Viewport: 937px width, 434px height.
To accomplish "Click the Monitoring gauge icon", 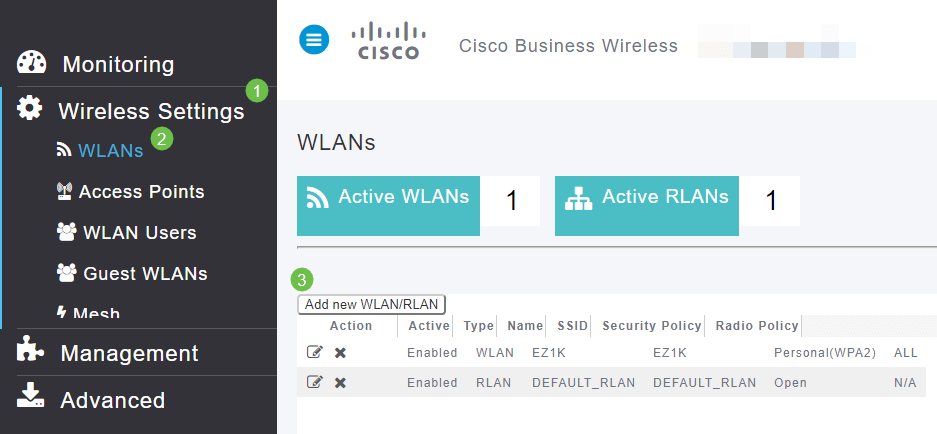I will click(32, 63).
